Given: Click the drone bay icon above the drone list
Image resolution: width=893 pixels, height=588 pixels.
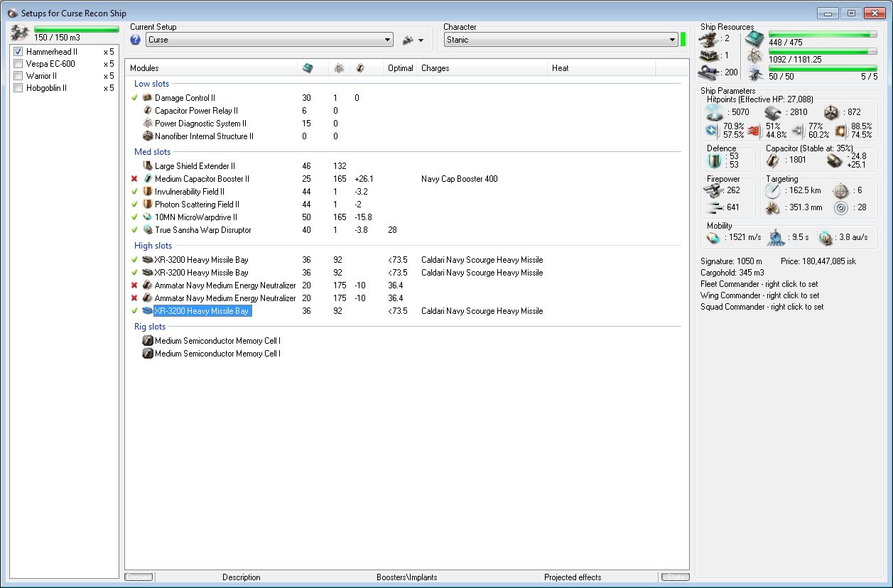Looking at the screenshot, I should (19, 32).
